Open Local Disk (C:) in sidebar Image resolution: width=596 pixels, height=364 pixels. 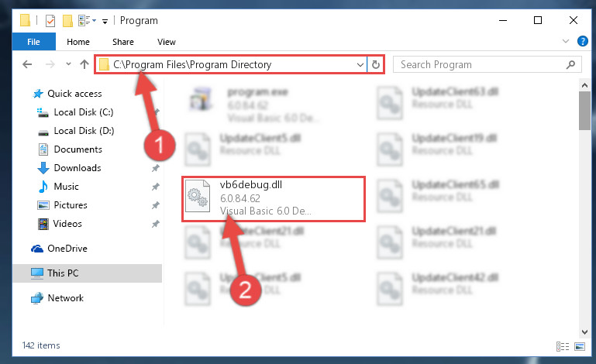click(83, 112)
